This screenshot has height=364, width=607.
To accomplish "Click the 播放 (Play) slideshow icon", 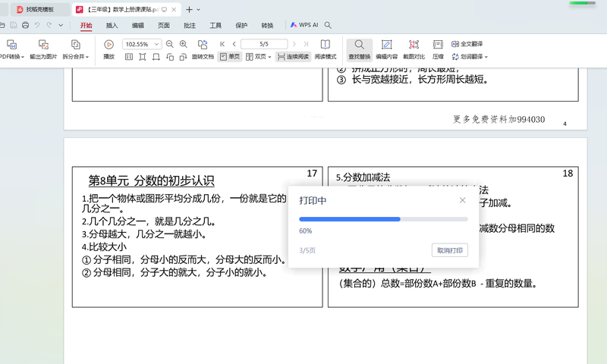I will [x=109, y=45].
